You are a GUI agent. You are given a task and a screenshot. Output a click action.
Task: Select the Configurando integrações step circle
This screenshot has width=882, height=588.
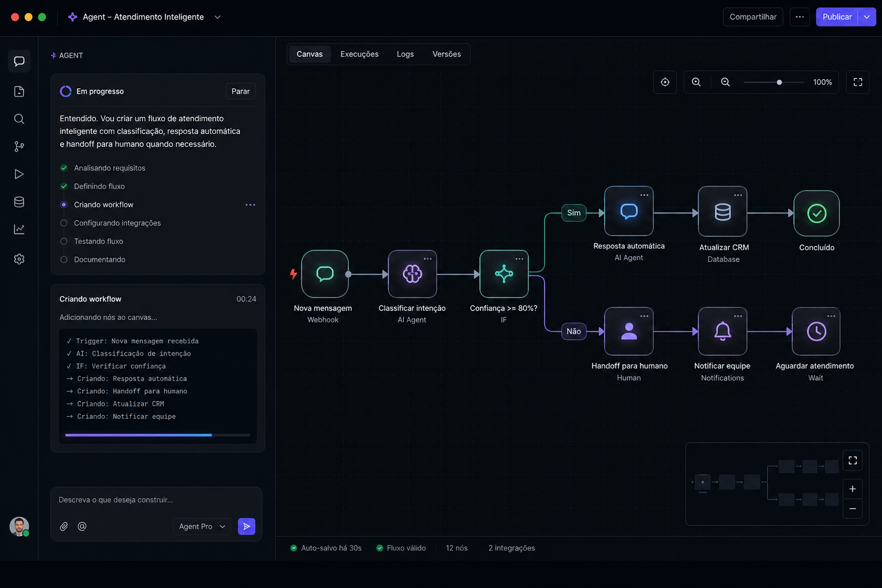pos(64,223)
